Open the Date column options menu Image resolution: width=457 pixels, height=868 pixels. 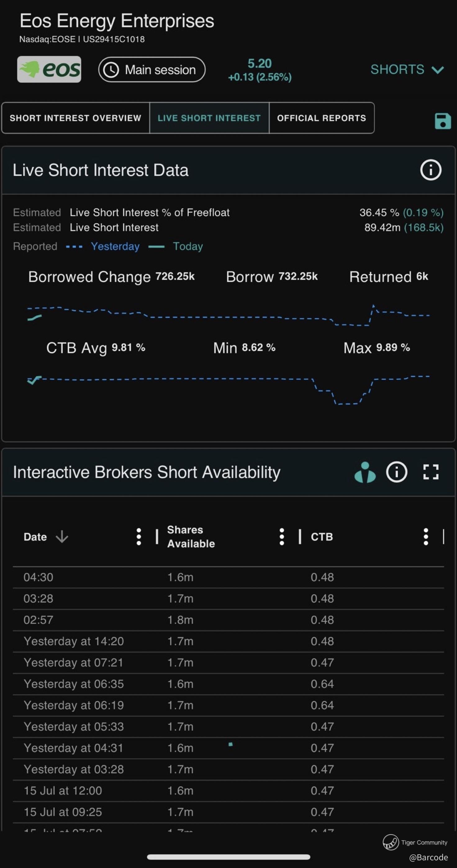click(x=138, y=536)
